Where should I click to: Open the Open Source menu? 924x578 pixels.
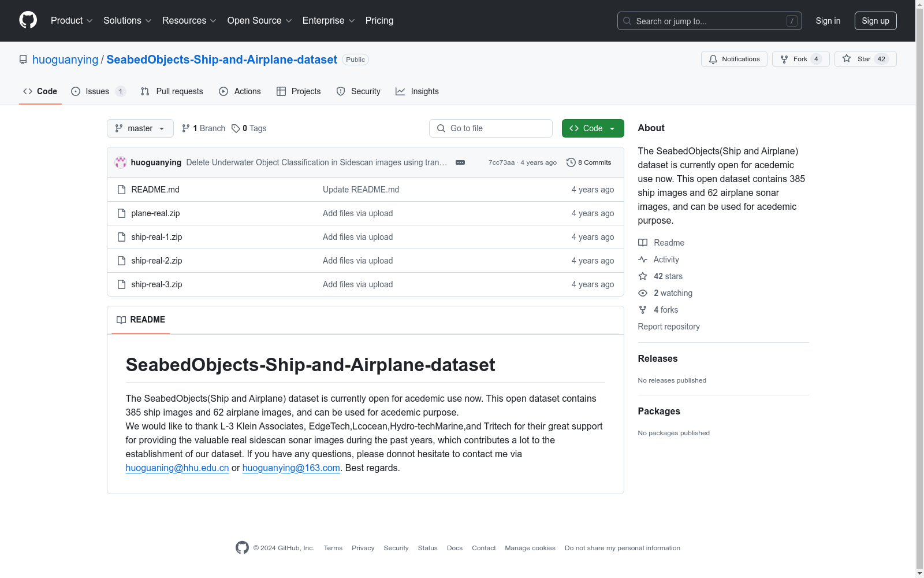click(x=259, y=20)
